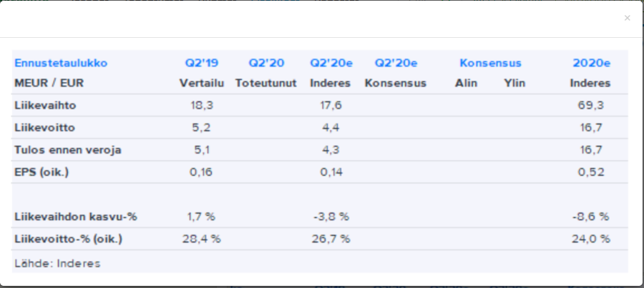Viewport: 644px width, 288px height.
Task: Click the Konsensus Alin/Ylin header
Action: pos(490,63)
